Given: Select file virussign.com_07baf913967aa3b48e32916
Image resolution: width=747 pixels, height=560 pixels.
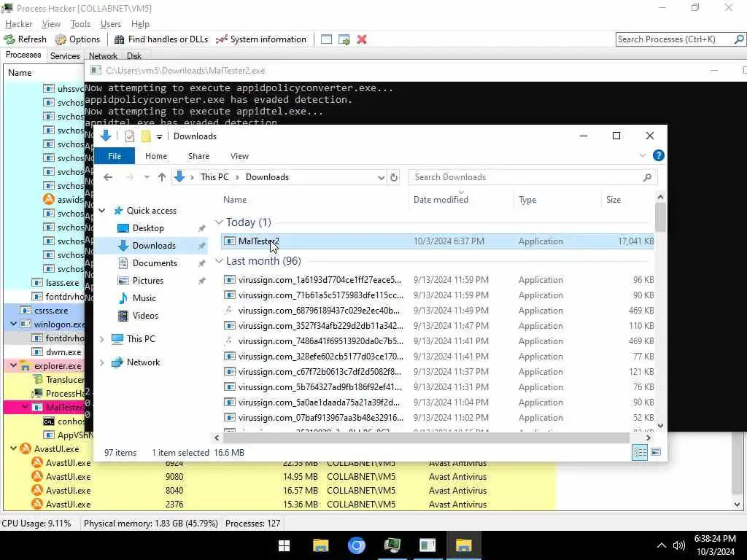Looking at the screenshot, I should pyautogui.click(x=438, y=418).
